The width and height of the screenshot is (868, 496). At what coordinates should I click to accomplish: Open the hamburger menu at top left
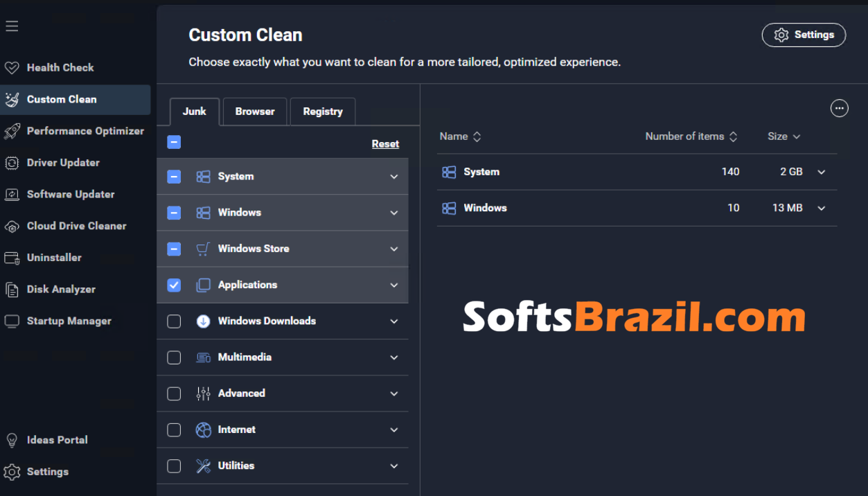click(12, 26)
